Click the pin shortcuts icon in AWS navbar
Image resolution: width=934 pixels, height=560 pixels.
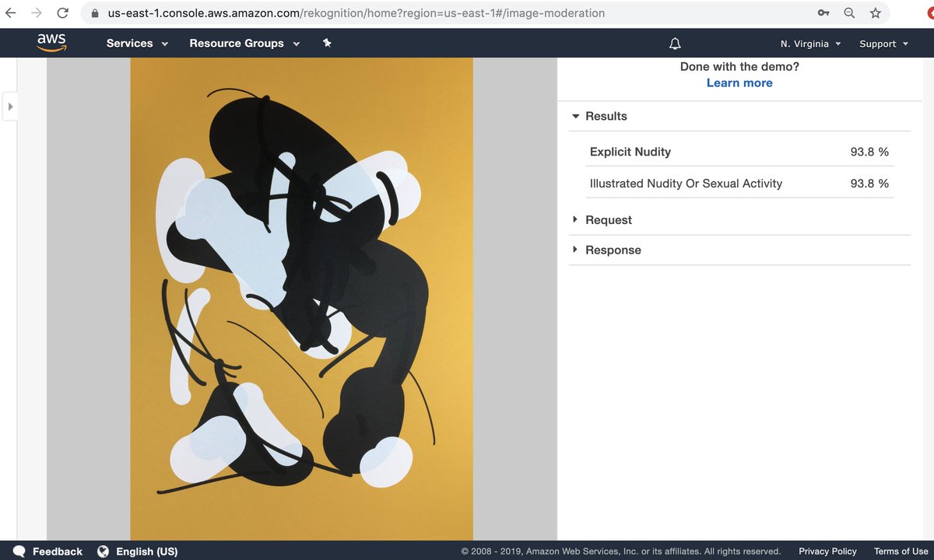pos(327,43)
